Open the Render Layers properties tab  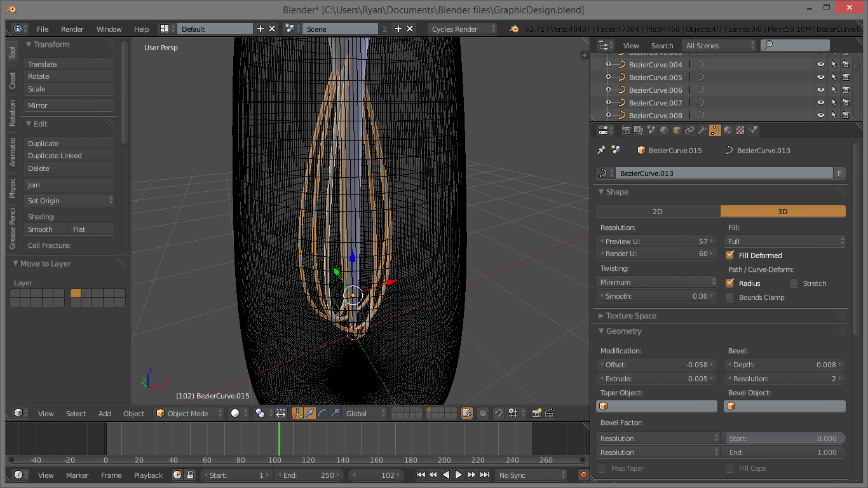click(639, 130)
